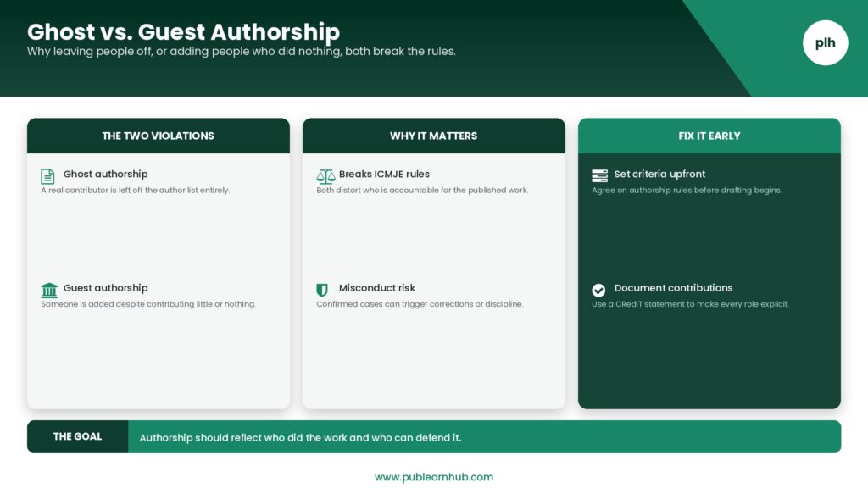The image size is (868, 488).
Task: Select THE TWO VIOLATIONS card header
Action: tap(159, 136)
